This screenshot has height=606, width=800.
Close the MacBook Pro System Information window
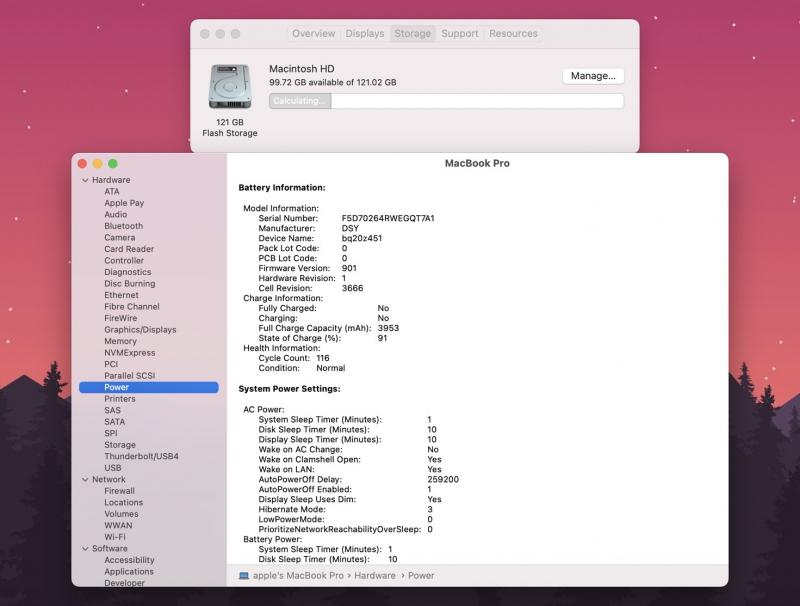click(x=82, y=164)
